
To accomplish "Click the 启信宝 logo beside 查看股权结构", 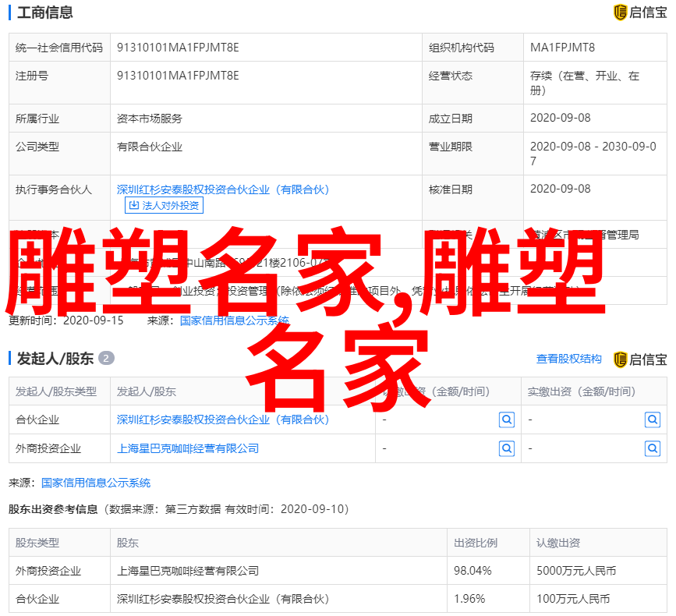I will pos(640,359).
